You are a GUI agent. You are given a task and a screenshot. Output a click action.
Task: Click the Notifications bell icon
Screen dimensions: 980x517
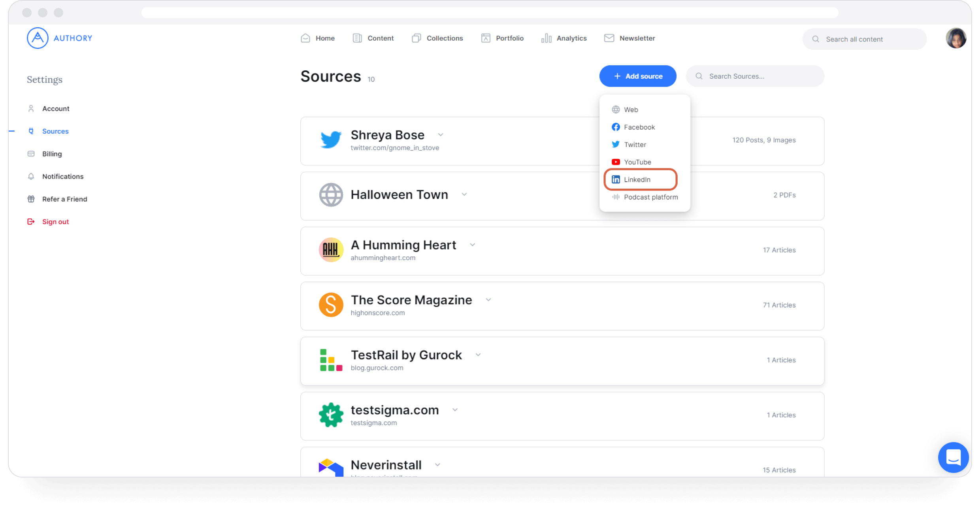[x=31, y=176]
